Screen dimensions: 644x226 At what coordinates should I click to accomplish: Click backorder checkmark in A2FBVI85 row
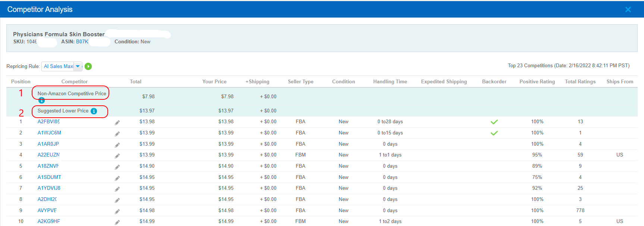click(x=494, y=122)
